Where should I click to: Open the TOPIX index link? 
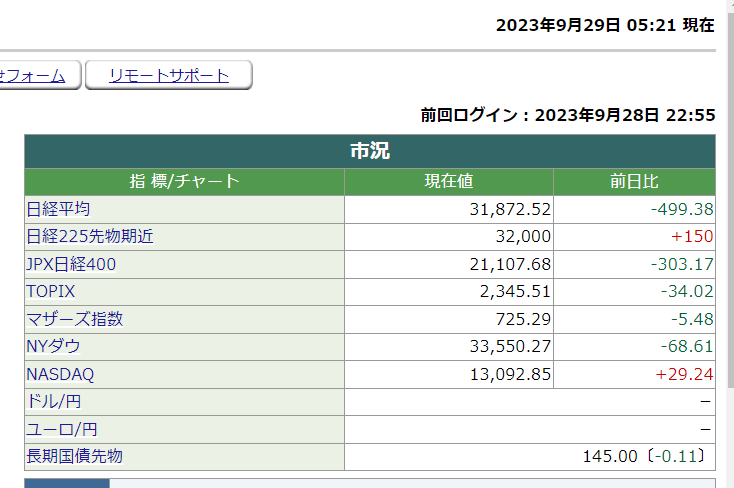pyautogui.click(x=51, y=292)
